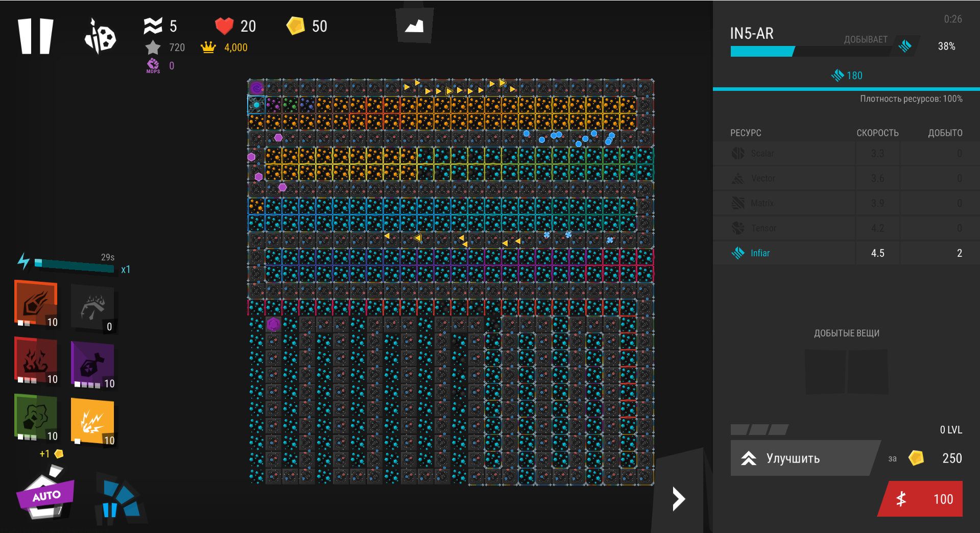
Task: Click the Infiar row icon
Action: click(738, 253)
